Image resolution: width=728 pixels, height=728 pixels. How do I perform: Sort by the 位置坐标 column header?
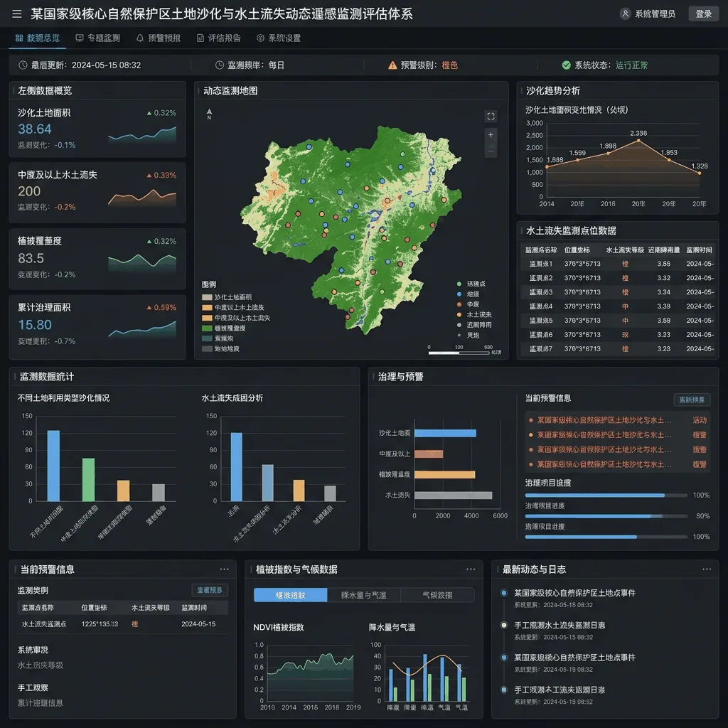click(x=577, y=250)
